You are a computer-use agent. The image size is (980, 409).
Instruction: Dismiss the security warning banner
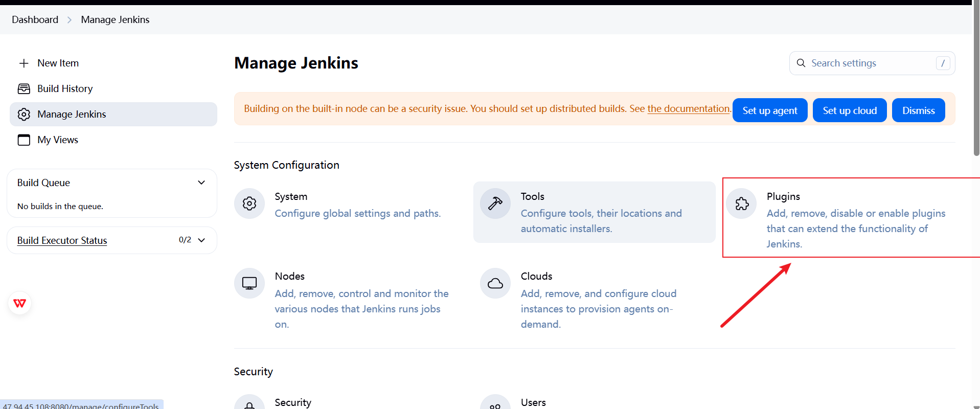pyautogui.click(x=918, y=110)
